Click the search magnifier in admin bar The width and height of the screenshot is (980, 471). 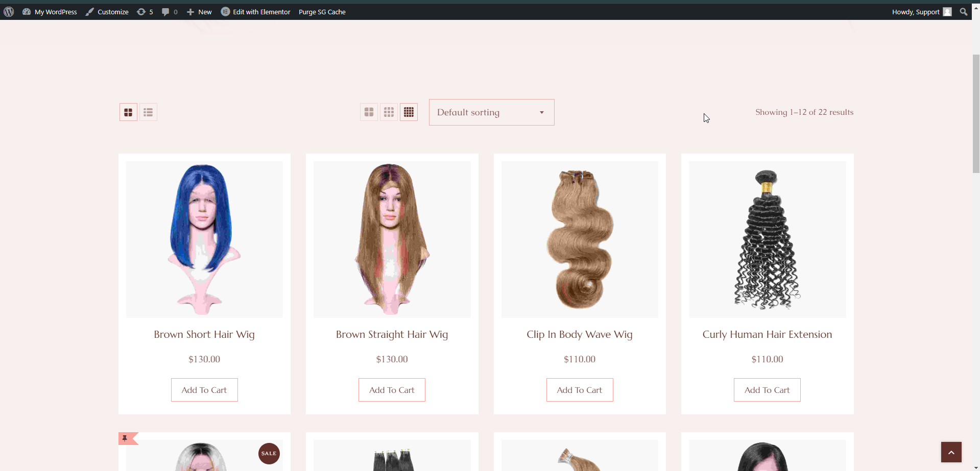point(964,12)
